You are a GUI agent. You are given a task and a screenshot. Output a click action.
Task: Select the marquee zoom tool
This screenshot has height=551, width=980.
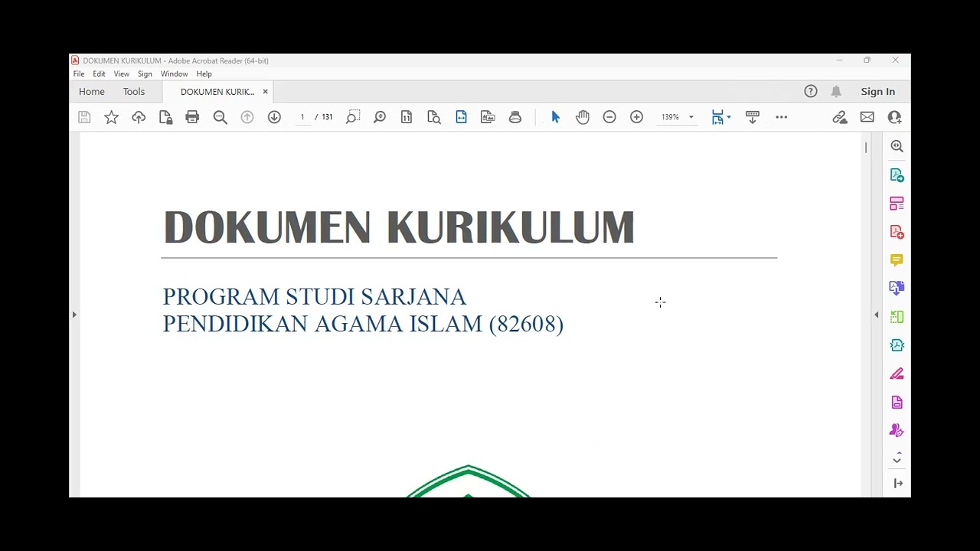pos(353,117)
